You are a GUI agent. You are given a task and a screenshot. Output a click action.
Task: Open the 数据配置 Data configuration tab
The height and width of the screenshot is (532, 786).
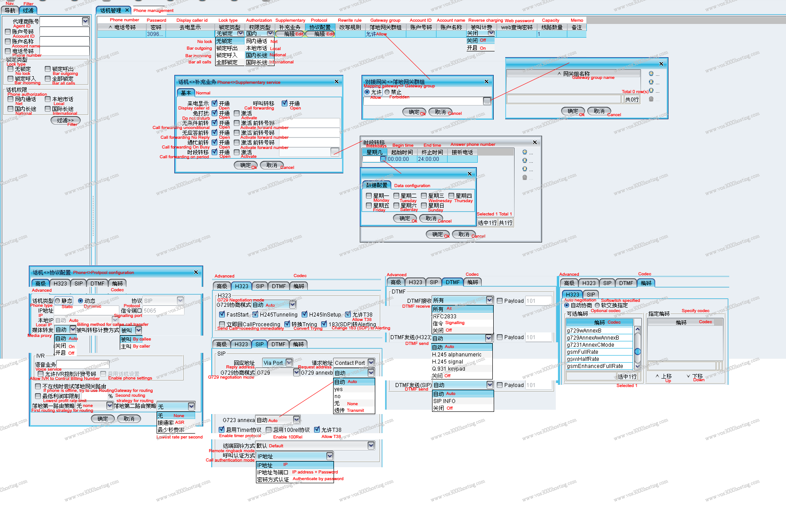pos(377,185)
